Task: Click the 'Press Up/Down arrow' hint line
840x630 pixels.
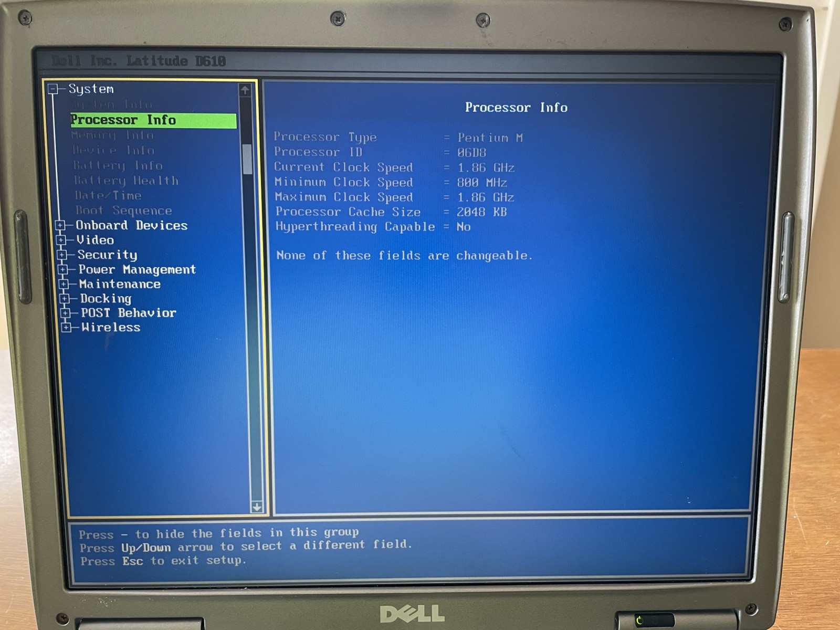Action: tap(246, 547)
